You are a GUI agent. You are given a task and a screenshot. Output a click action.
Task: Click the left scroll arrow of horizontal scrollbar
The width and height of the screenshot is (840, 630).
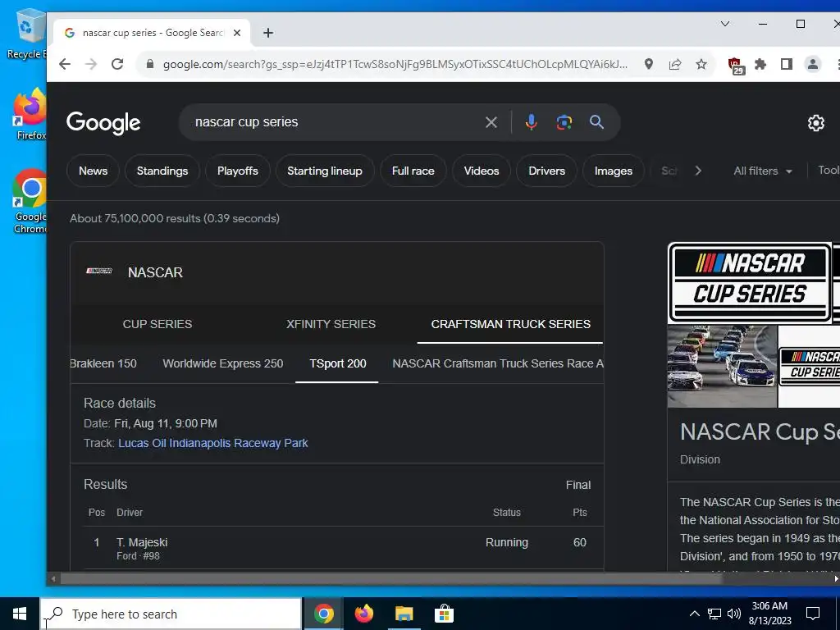coord(52,578)
